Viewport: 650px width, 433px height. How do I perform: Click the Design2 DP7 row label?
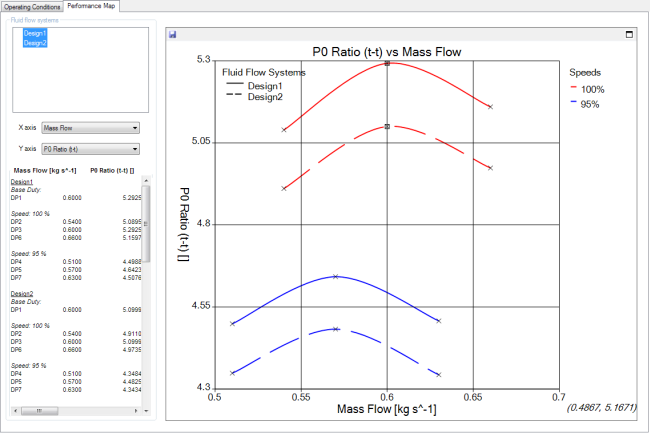pos(16,389)
